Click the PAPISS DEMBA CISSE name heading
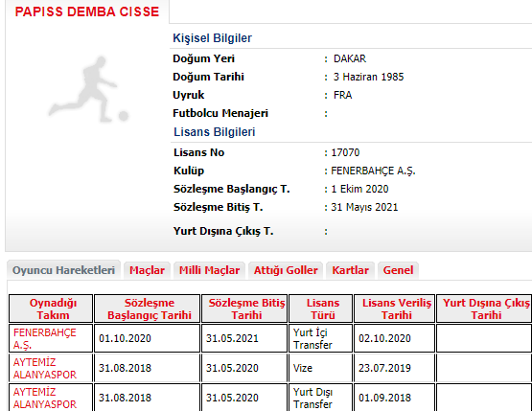Viewport: 532px width, 411px height. pyautogui.click(x=87, y=11)
